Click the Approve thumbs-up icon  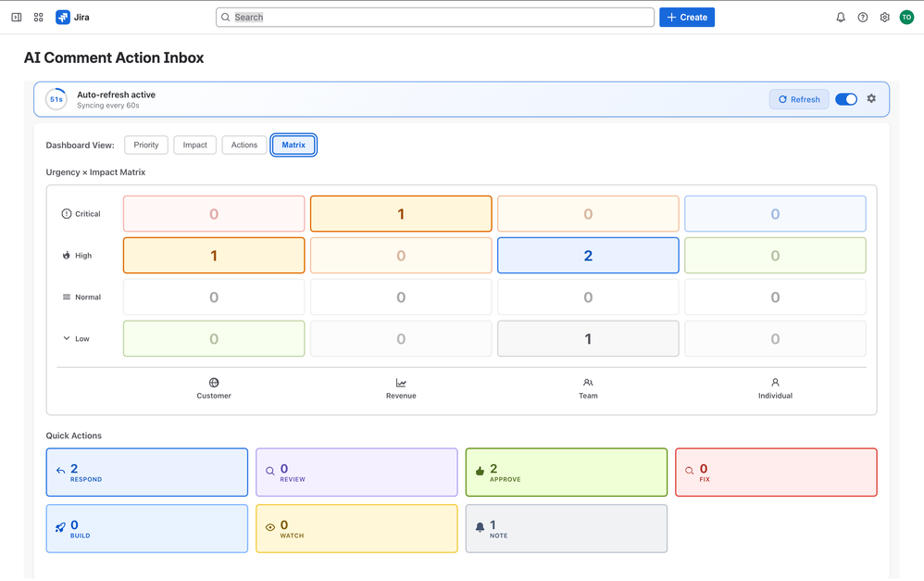pyautogui.click(x=480, y=471)
